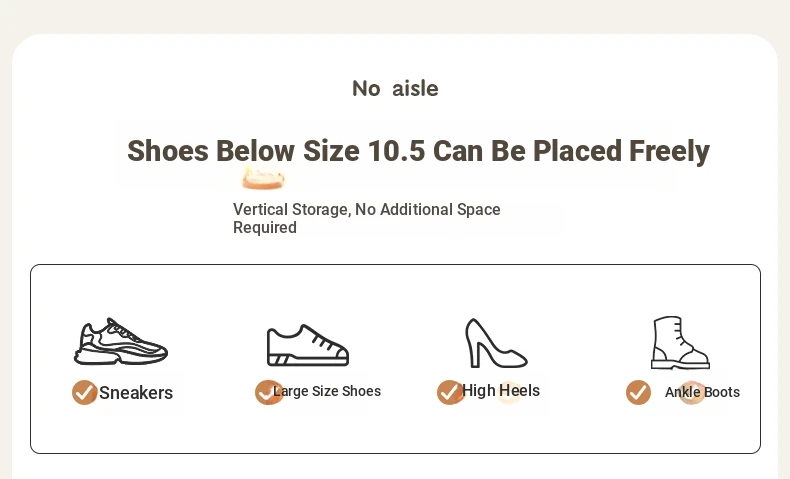790x479 pixels.
Task: Click the word "Freely" in headline
Action: pos(670,151)
